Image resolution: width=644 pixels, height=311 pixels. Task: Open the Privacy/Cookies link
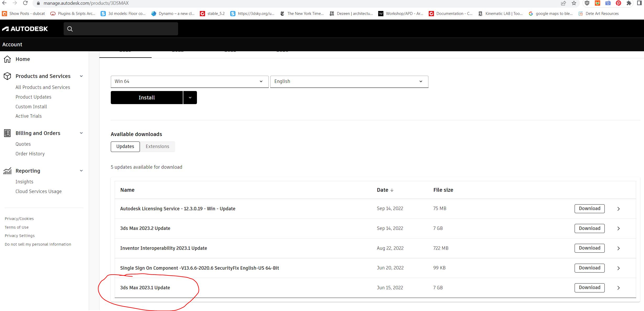pyautogui.click(x=19, y=219)
